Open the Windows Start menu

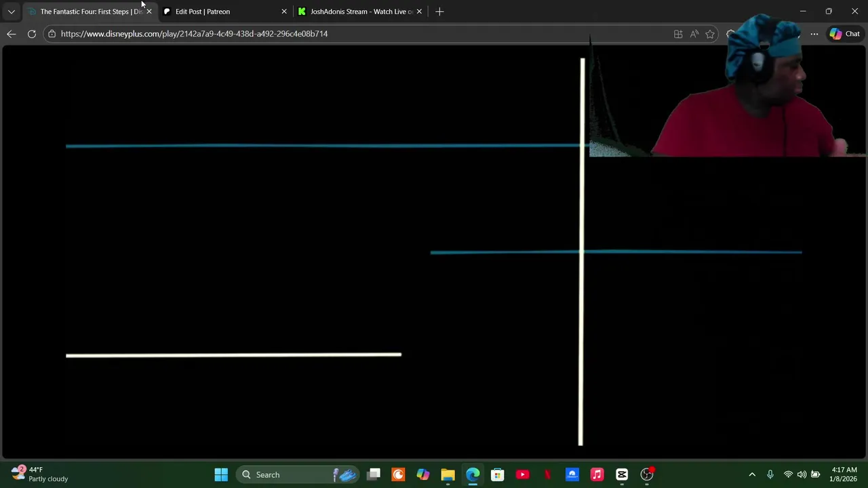pos(221,474)
